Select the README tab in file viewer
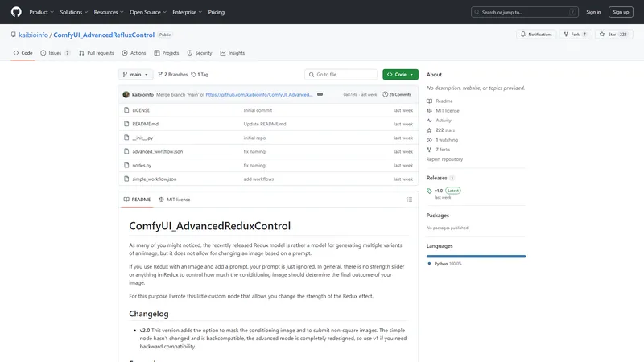Image resolution: width=644 pixels, height=362 pixels. tap(137, 200)
